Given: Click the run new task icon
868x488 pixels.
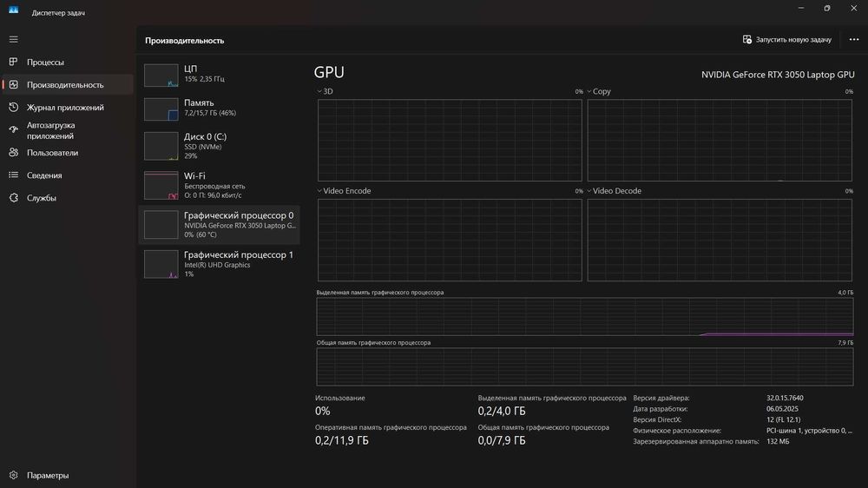Looking at the screenshot, I should (x=746, y=39).
